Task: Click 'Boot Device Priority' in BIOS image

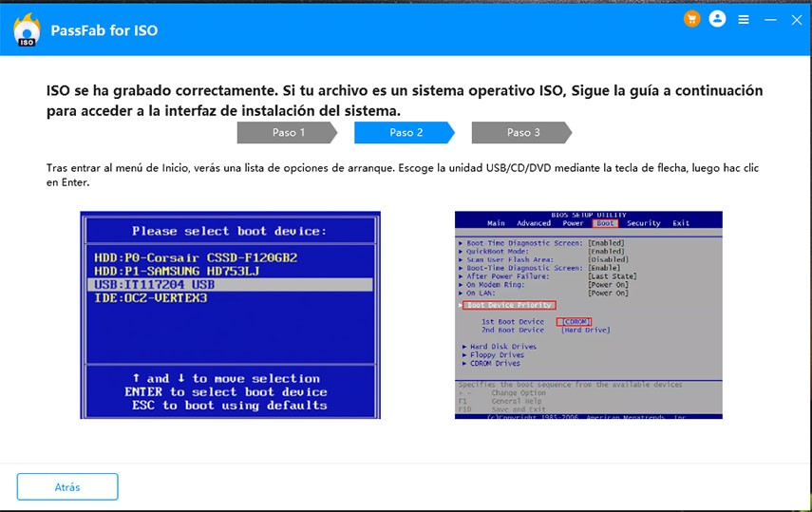Action: click(509, 305)
